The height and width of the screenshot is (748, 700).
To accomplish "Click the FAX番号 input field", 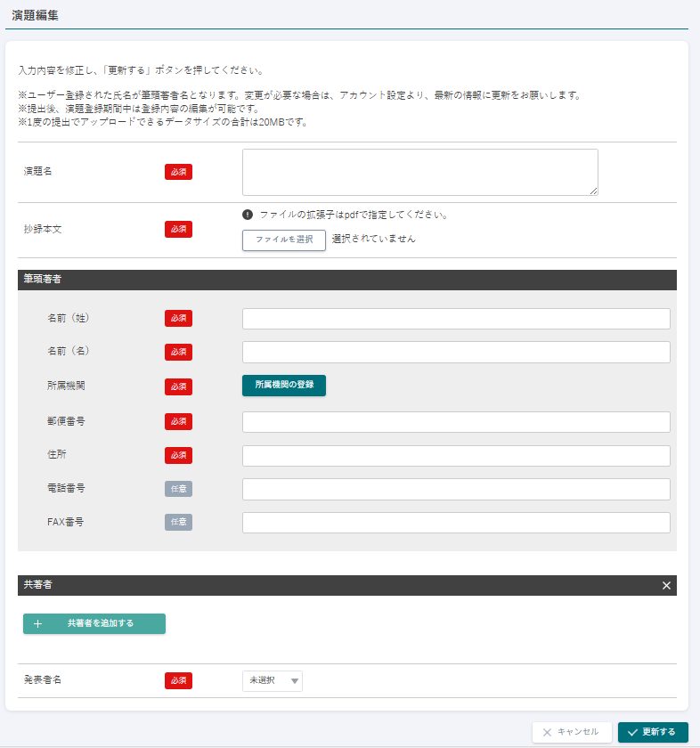I will tap(456, 523).
